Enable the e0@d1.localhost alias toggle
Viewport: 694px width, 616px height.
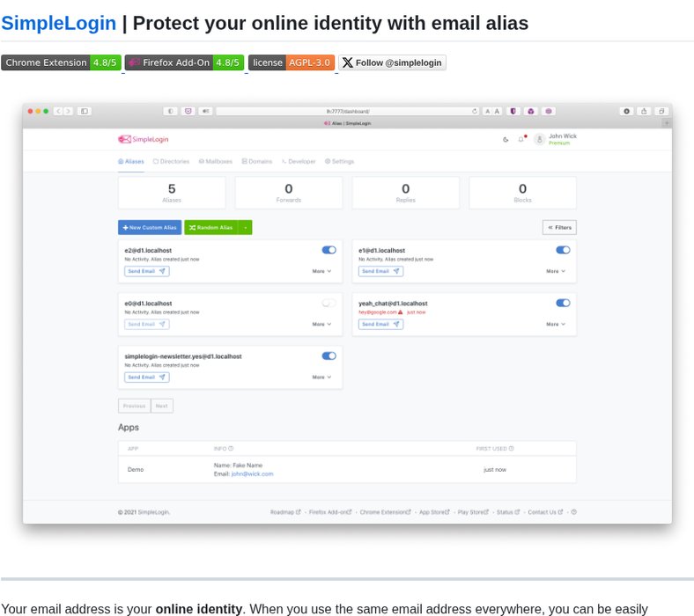[329, 304]
